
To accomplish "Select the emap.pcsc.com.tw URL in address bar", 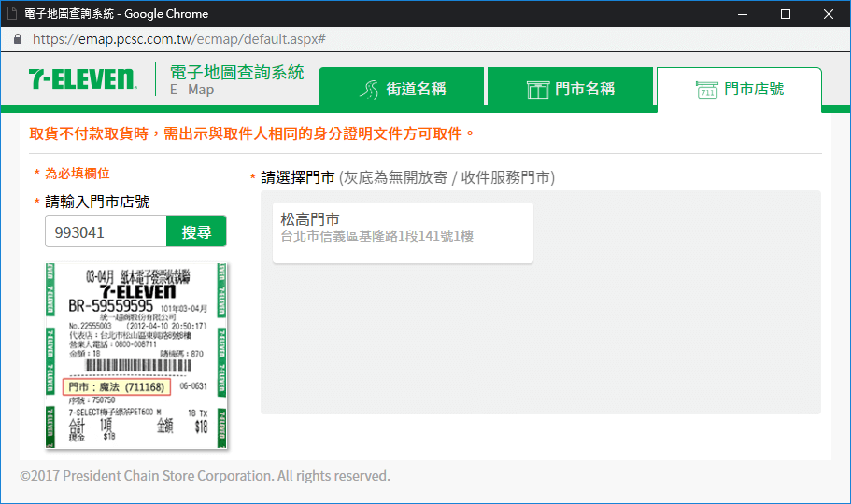I will (177, 40).
